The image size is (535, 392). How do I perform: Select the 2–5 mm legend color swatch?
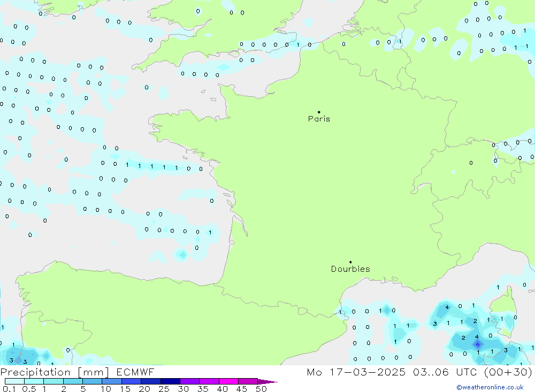click(73, 381)
